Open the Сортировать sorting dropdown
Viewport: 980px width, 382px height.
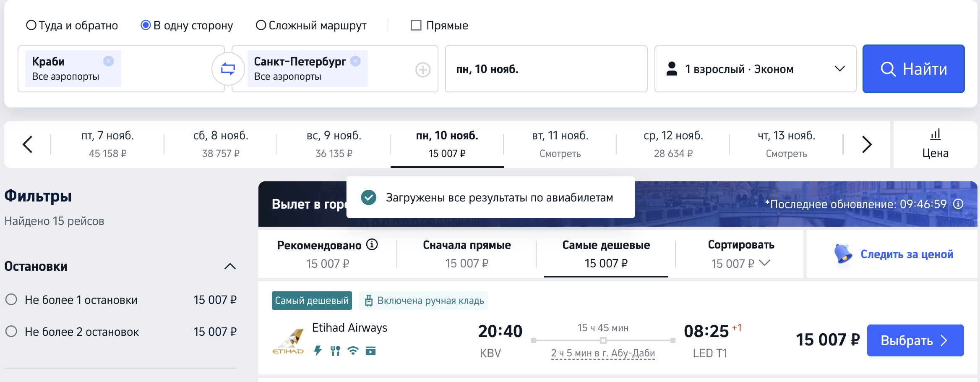point(741,254)
